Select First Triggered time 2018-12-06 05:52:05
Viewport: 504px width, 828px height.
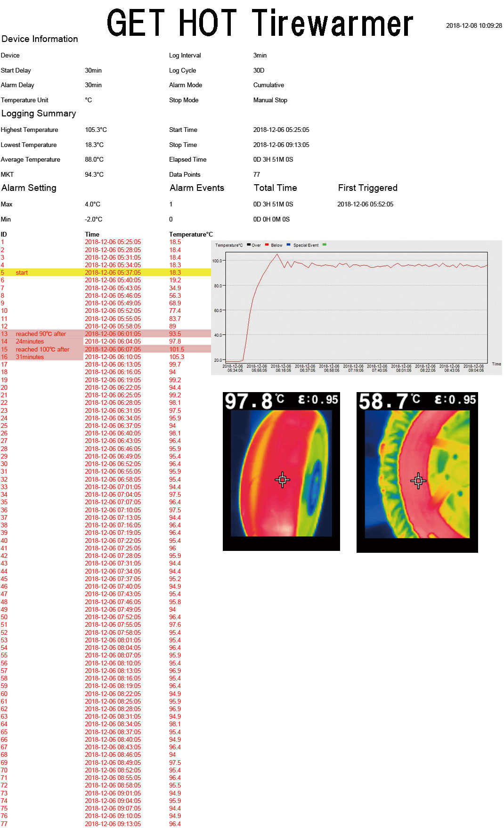point(366,205)
